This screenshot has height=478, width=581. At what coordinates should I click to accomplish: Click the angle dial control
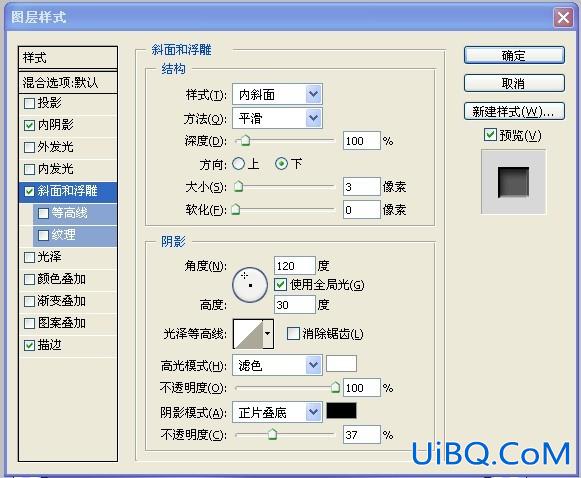pos(250,285)
